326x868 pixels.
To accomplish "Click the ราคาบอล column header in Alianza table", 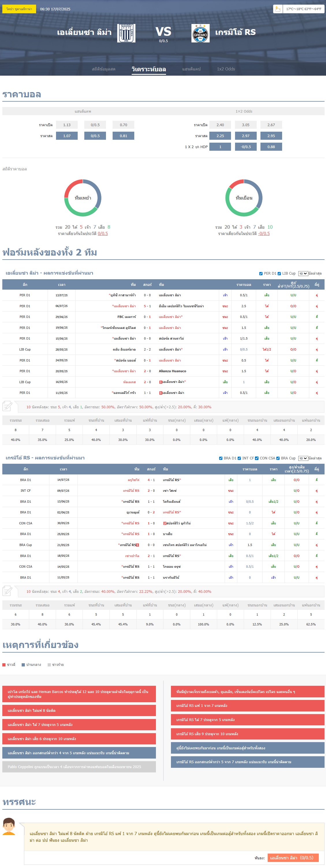I will point(244,285).
